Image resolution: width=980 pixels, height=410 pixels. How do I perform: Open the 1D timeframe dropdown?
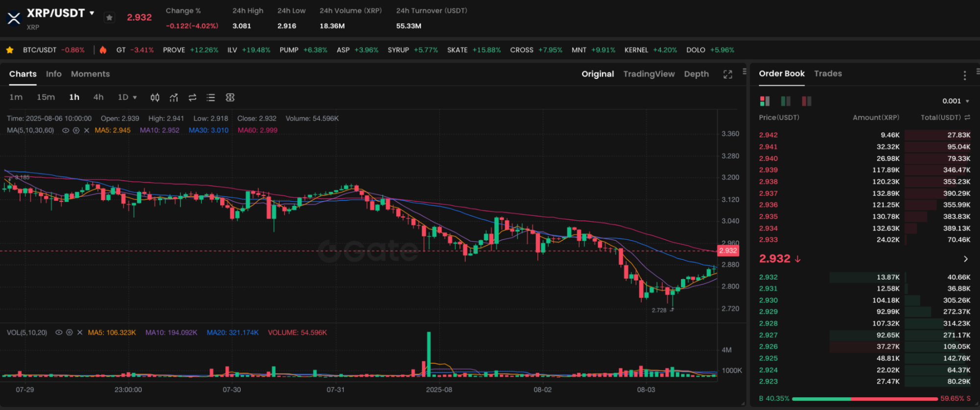click(127, 97)
